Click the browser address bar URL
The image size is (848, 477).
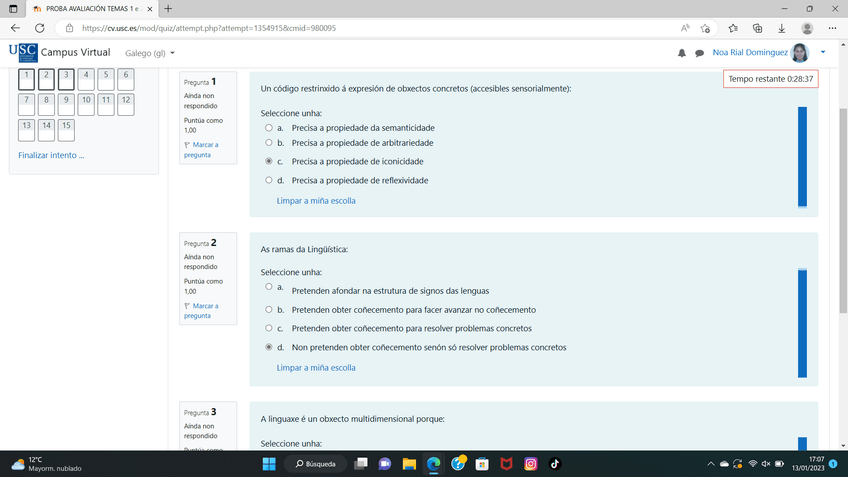(209, 28)
